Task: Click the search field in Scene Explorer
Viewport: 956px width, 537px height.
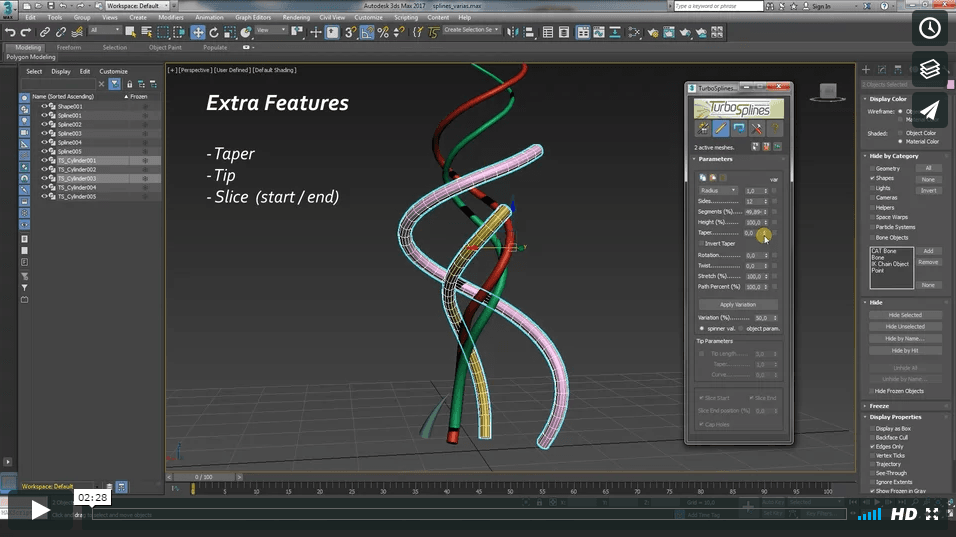Action: pos(59,84)
